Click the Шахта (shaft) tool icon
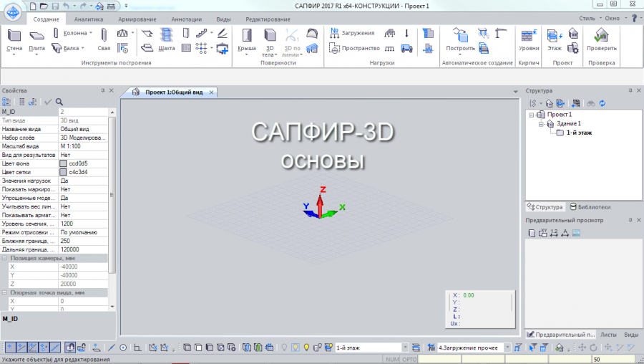Viewport: 644px width, 364px height. click(166, 39)
